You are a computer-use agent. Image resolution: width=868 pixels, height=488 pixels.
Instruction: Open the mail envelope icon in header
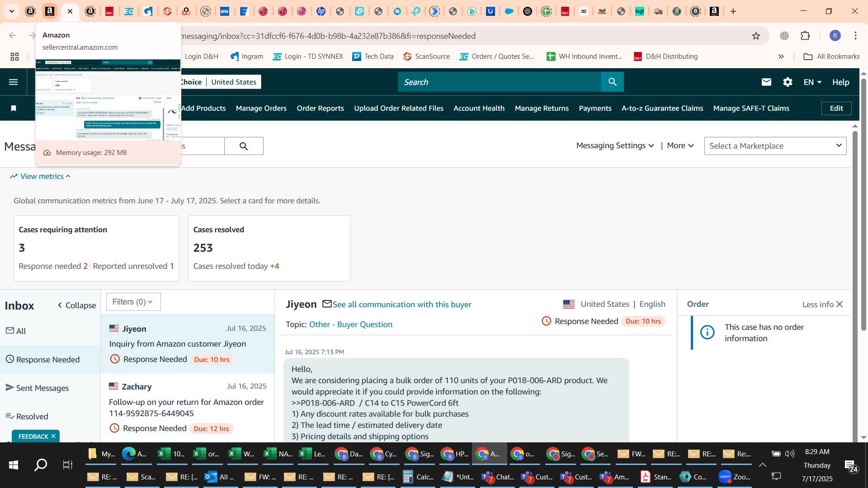(x=766, y=82)
